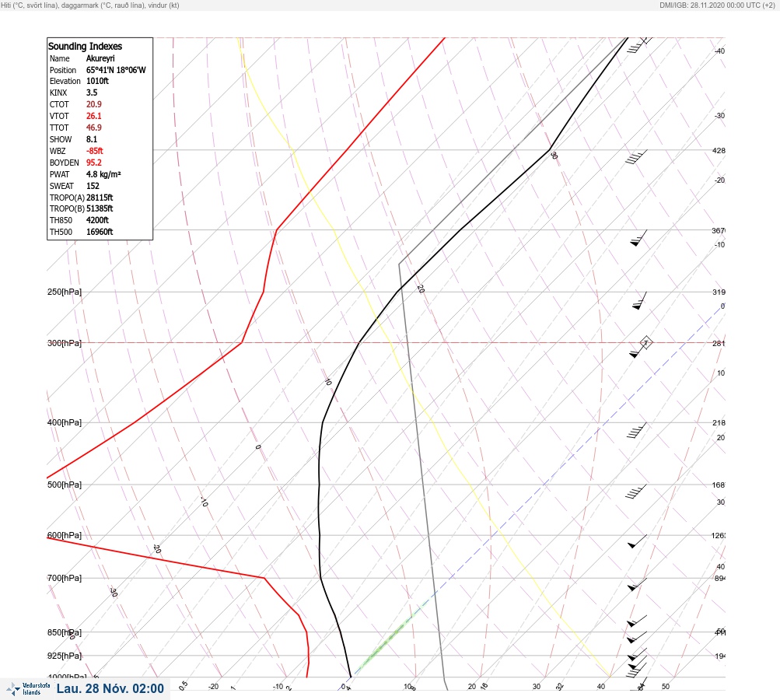
Task: Click the wind barb at 400 hPa
Action: click(636, 430)
